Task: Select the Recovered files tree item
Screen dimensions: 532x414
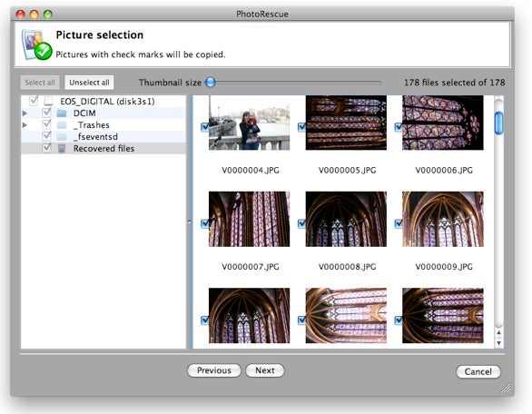Action: click(x=103, y=148)
